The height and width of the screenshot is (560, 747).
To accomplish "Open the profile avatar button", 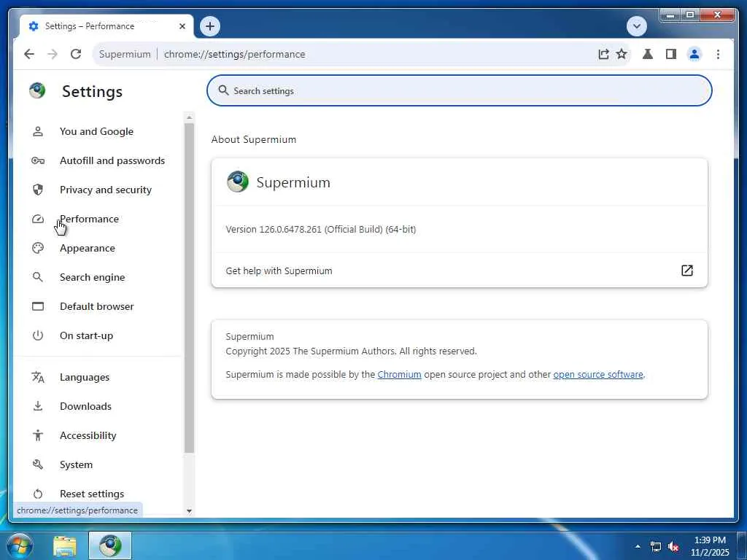I will [694, 54].
